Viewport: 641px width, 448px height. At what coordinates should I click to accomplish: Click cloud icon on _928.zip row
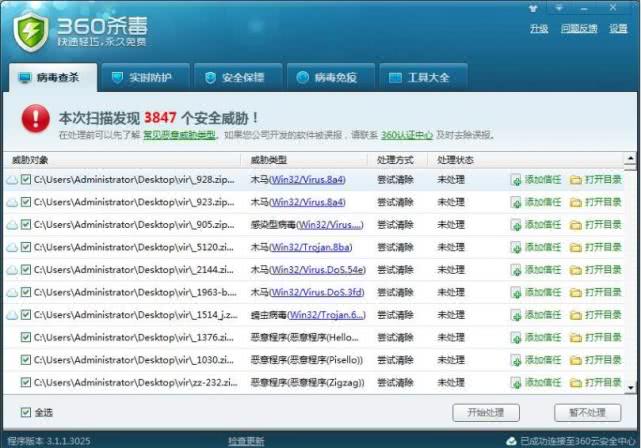click(x=12, y=180)
